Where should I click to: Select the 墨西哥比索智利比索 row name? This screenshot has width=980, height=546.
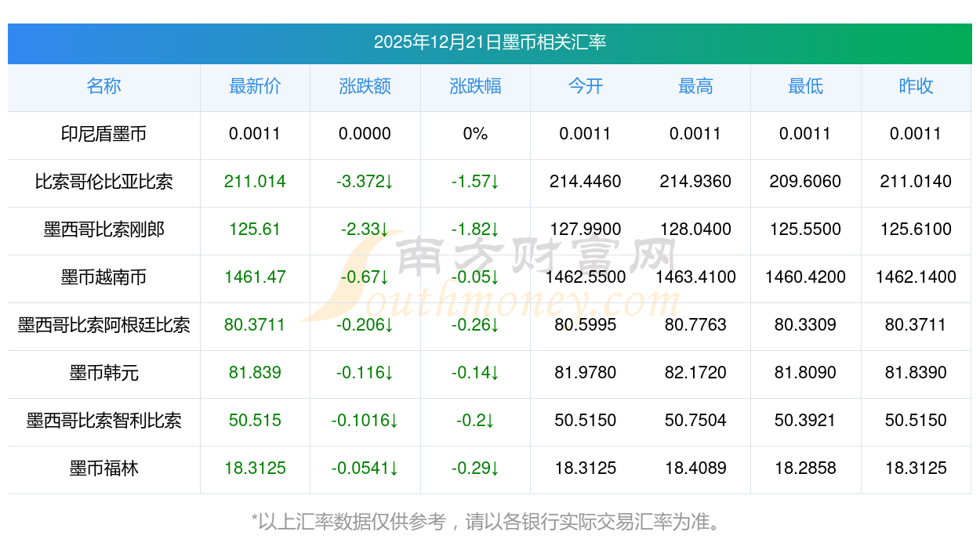(103, 421)
